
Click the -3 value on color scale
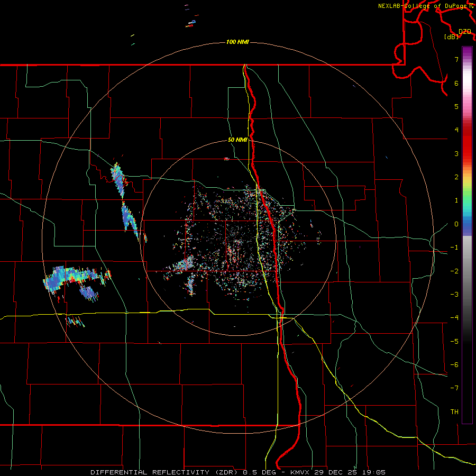(454, 295)
